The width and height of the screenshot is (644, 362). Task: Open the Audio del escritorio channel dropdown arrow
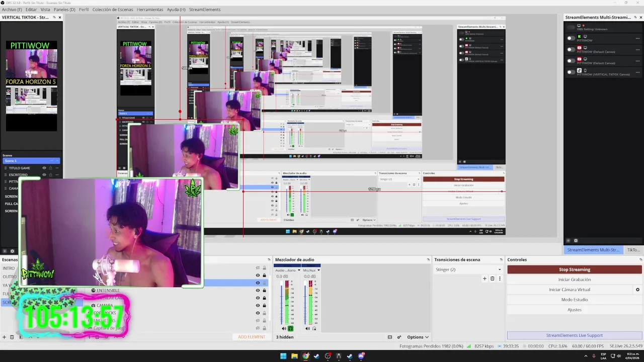coord(299,270)
